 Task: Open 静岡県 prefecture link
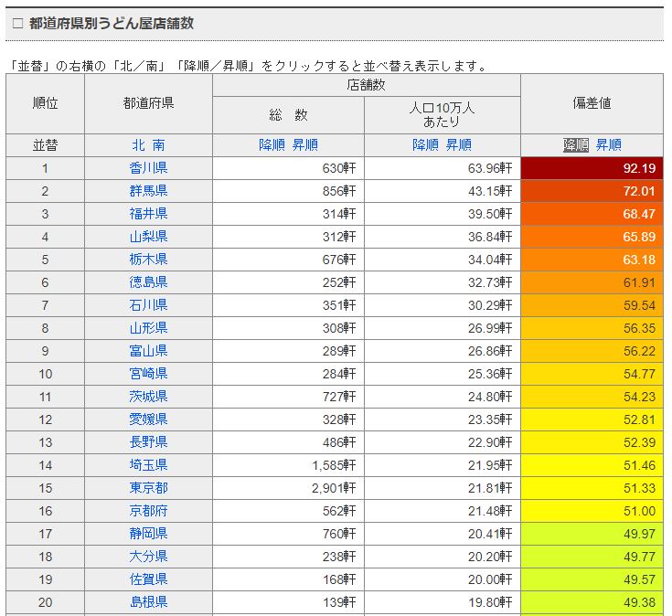(148, 534)
